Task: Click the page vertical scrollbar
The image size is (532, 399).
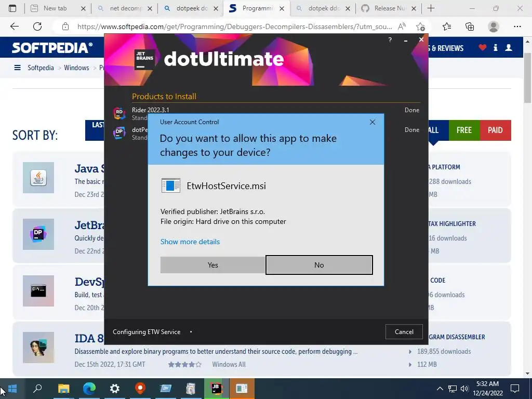Action: 527,77
